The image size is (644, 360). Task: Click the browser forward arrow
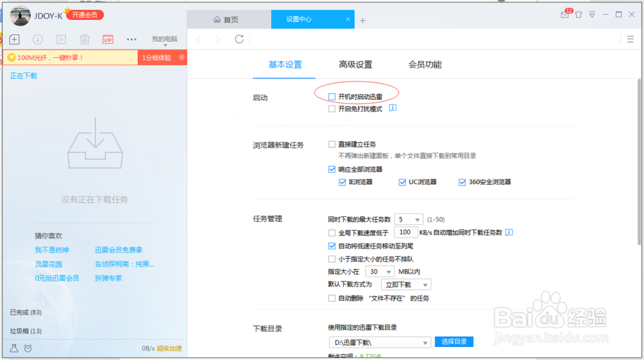[x=218, y=39]
